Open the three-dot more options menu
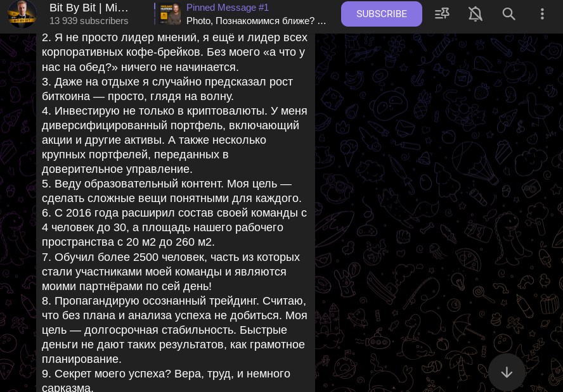The image size is (563, 392). point(542,14)
